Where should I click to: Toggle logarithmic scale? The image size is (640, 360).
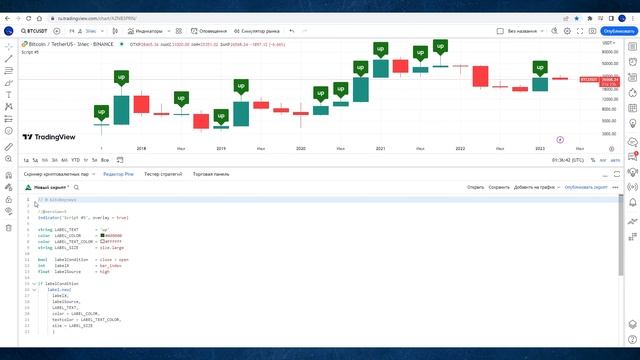point(603,160)
